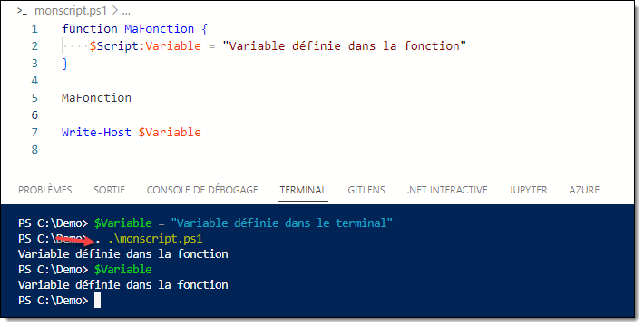The width and height of the screenshot is (644, 327).
Task: Open the JUPYTER panel tab
Action: click(528, 190)
